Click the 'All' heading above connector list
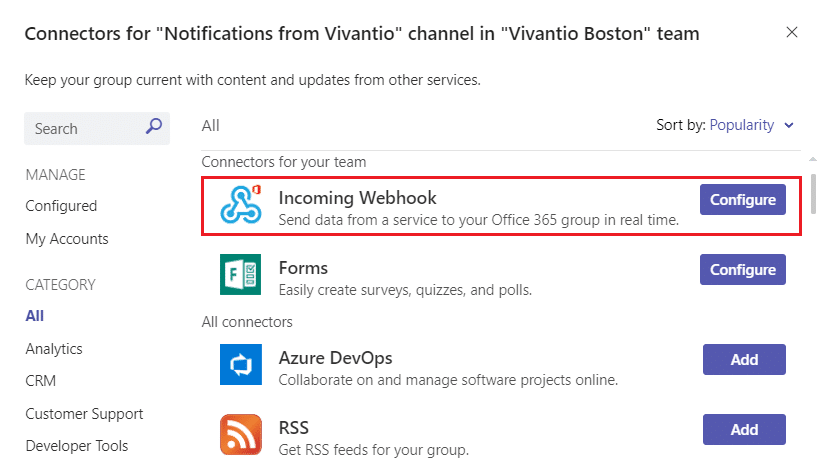This screenshot has width=824, height=469. [x=211, y=126]
